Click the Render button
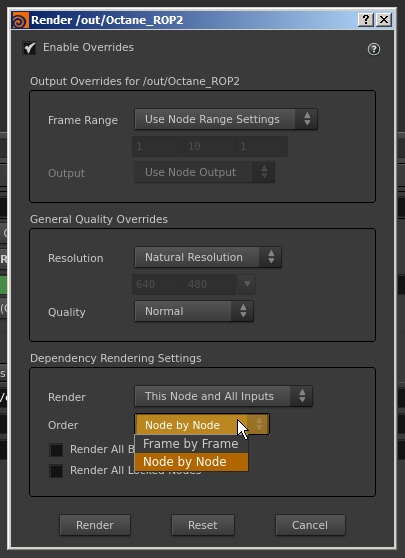405x558 pixels. click(95, 525)
